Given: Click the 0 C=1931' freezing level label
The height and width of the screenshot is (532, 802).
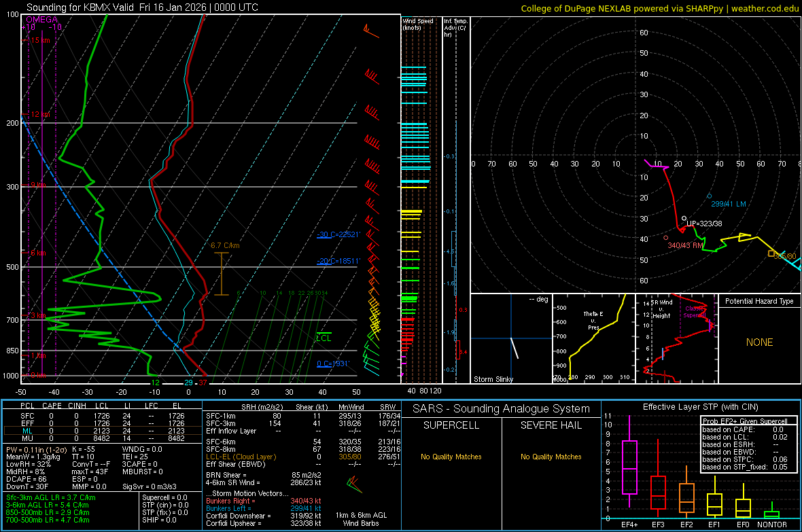Looking at the screenshot, I should 333,363.
